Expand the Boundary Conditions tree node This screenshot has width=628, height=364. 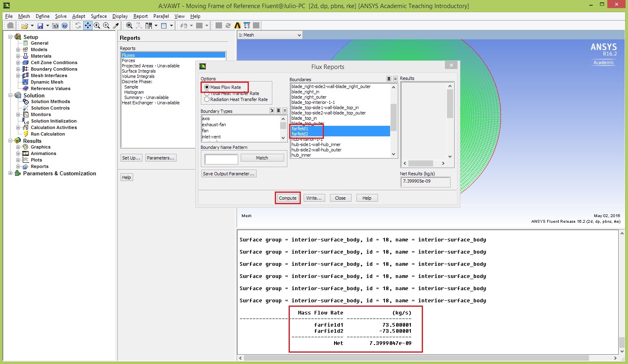pyautogui.click(x=18, y=69)
